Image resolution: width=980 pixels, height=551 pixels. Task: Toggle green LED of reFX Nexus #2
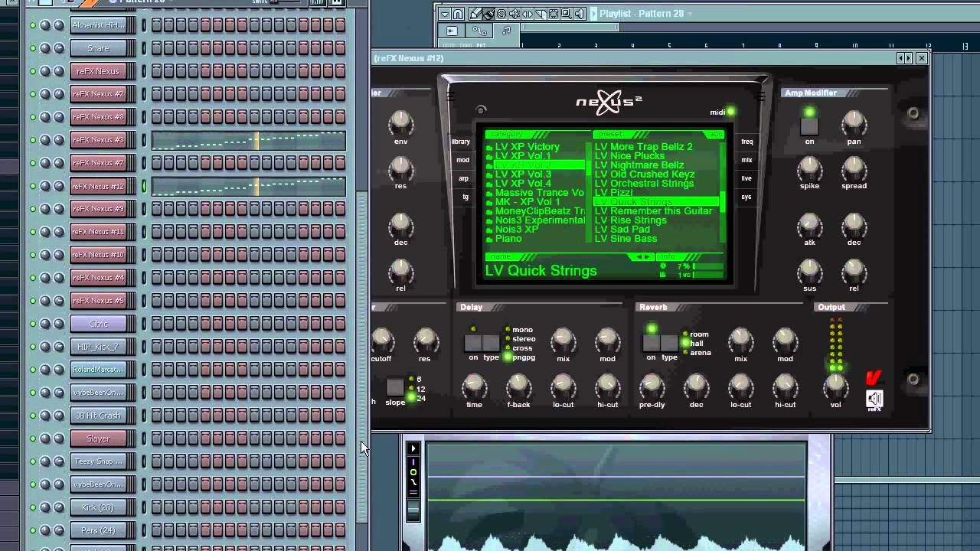pos(32,94)
